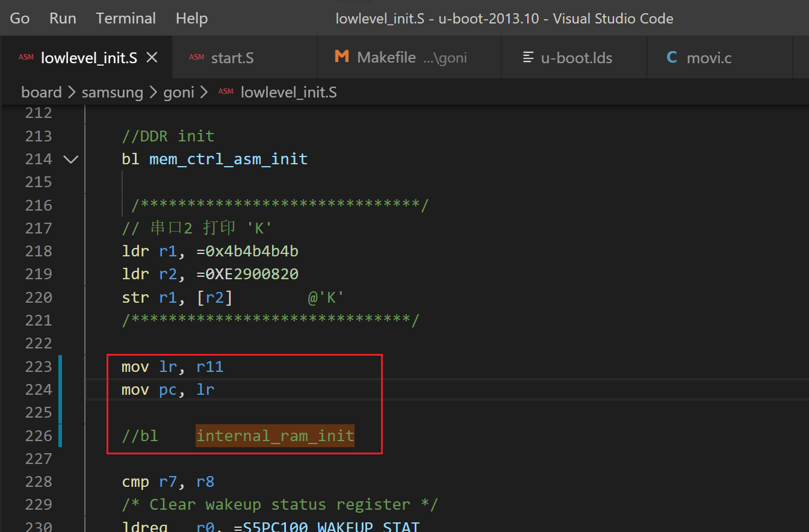
Task: Click the ASM icon on lowlevel_init.S tab
Action: click(26, 58)
